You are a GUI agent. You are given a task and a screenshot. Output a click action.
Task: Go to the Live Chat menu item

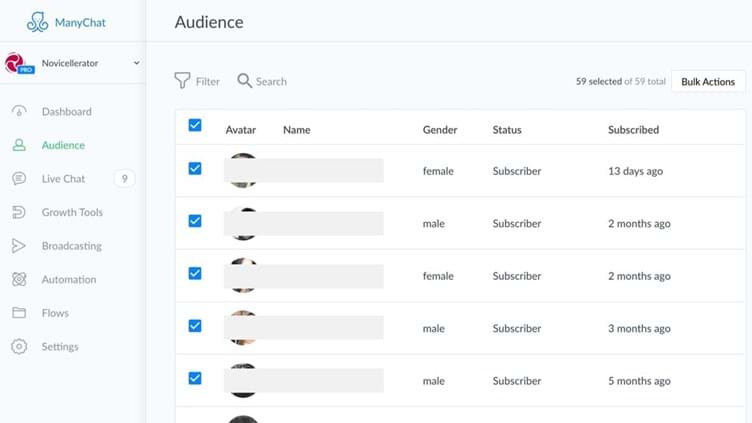click(63, 179)
